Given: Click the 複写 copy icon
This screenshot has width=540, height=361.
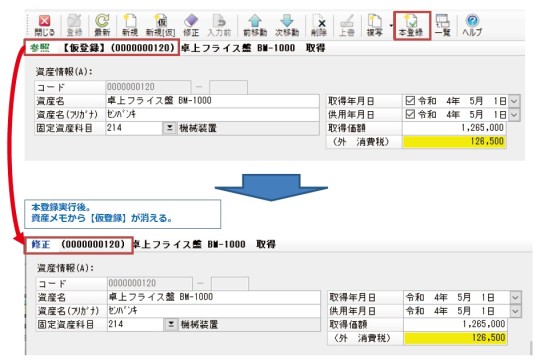Looking at the screenshot, I should click(375, 25).
